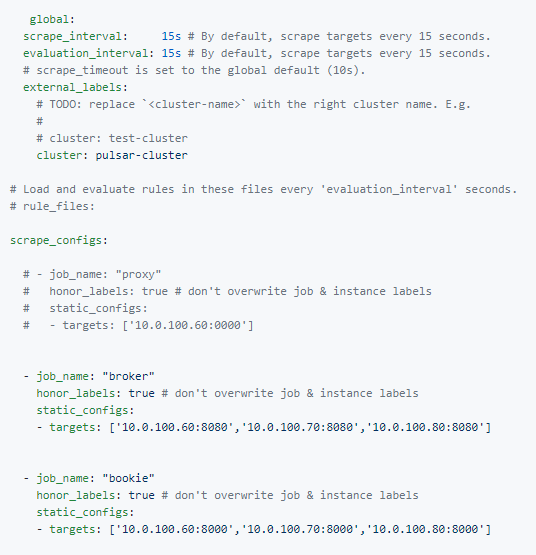This screenshot has width=536, height=555.
Task: Click the commented proxy targets line
Action: (x=138, y=325)
